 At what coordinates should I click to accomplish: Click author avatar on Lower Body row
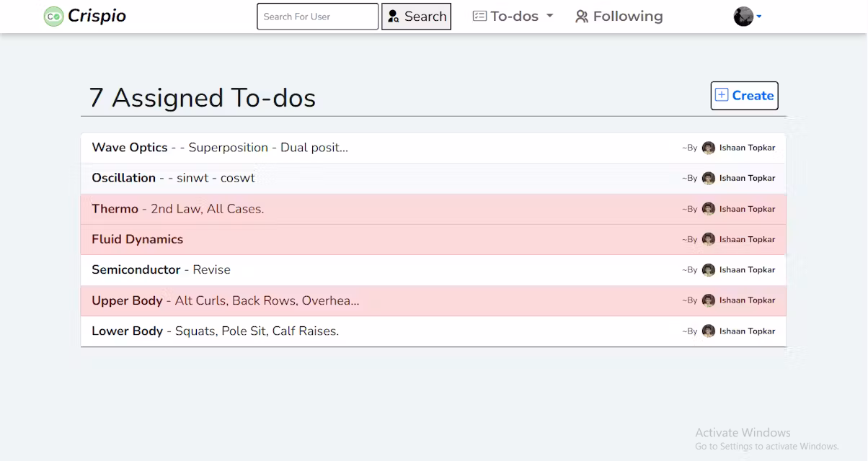pos(709,331)
